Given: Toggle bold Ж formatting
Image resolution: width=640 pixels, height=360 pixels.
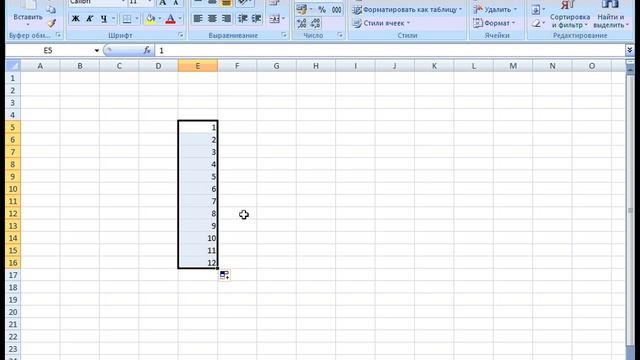Looking at the screenshot, I should 76,19.
